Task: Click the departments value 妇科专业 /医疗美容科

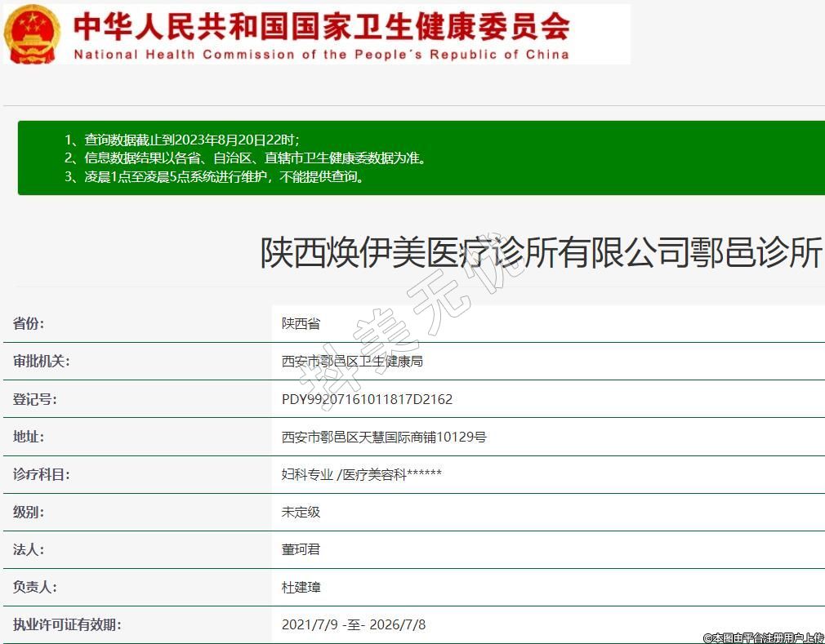Action: 361,474
